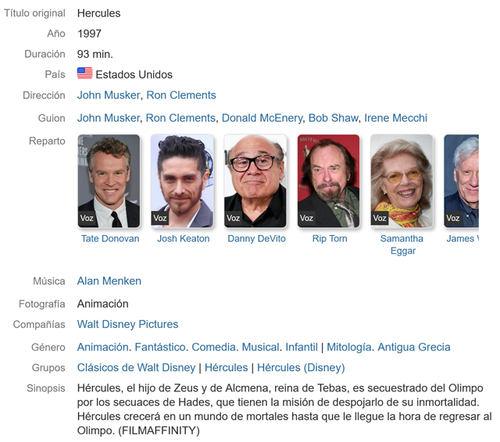Click screenwriter Donald McEnery link
This screenshot has height=442, width=500.
click(x=262, y=118)
